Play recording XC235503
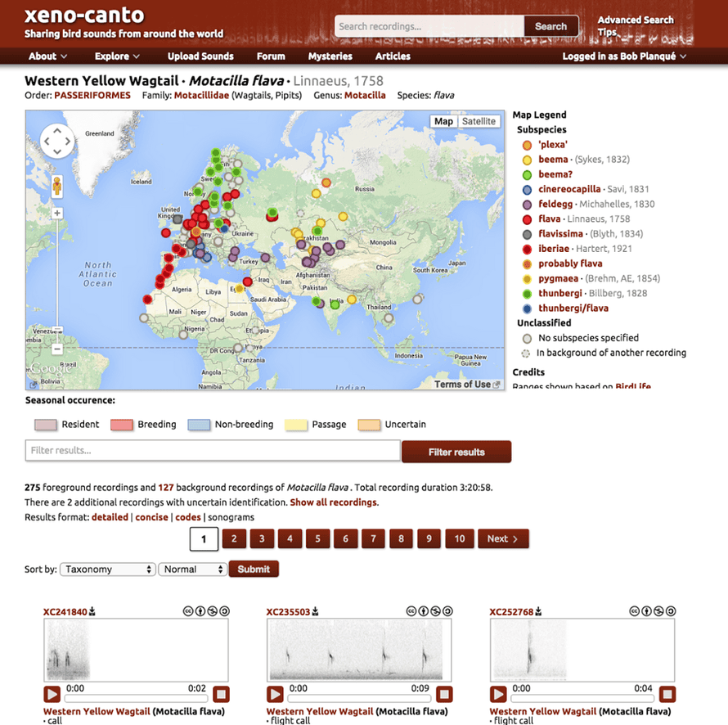Viewport: 728px width, 725px height. point(275,695)
